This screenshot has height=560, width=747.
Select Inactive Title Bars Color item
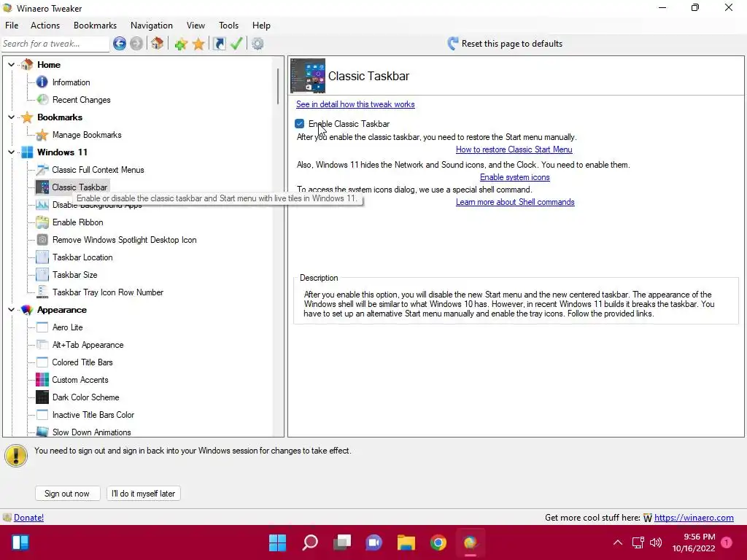[x=93, y=415]
